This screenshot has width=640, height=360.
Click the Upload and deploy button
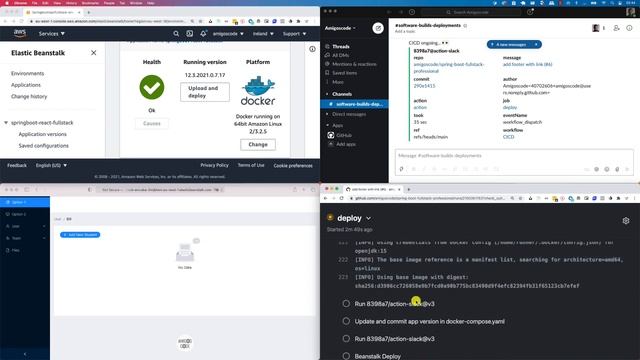(205, 92)
